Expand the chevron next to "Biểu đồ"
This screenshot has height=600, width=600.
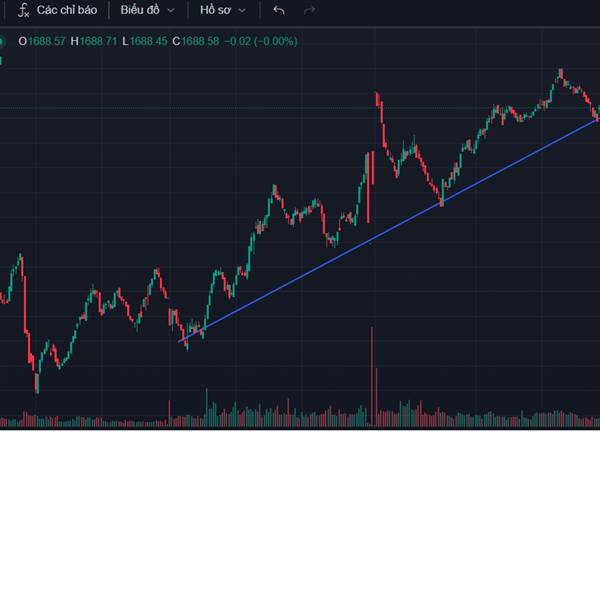pyautogui.click(x=171, y=10)
